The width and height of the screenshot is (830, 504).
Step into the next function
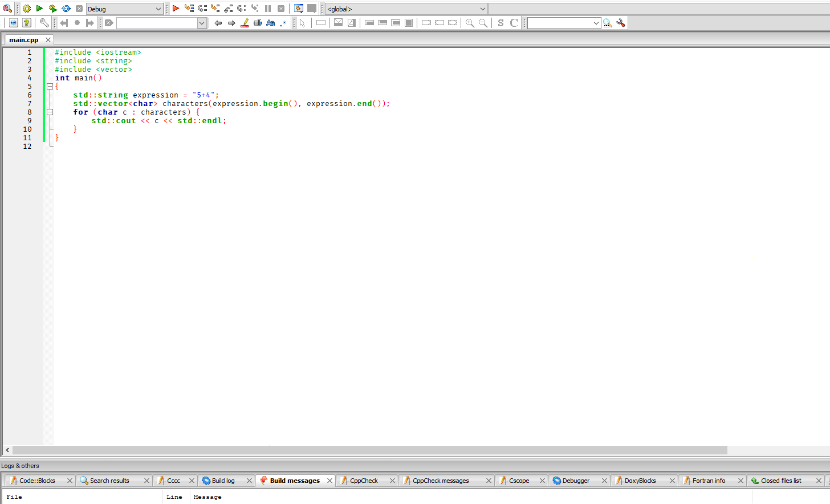215,9
